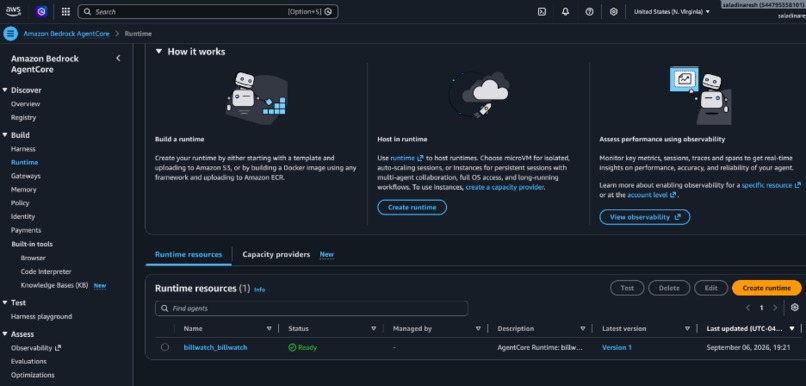Click the Find agents search field

312,308
